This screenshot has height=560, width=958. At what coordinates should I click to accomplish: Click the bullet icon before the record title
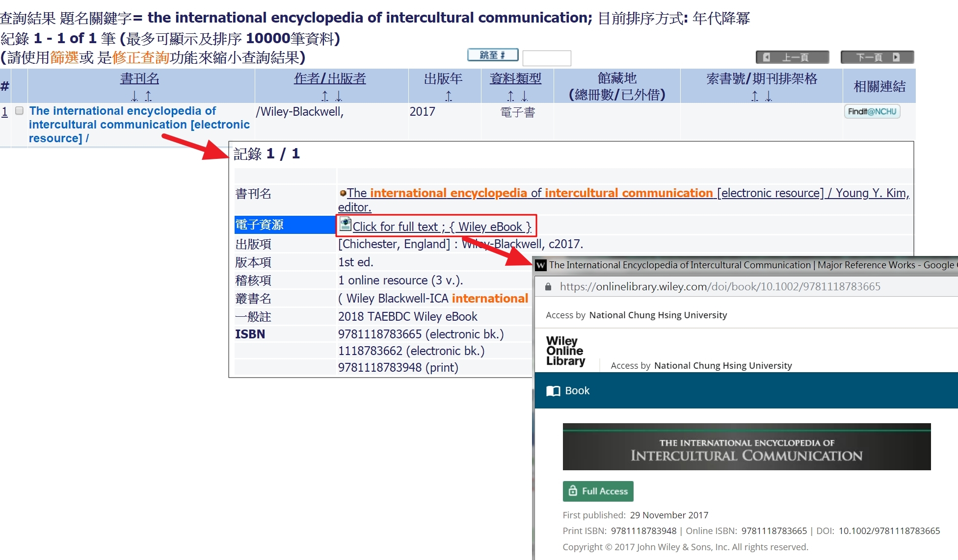point(343,193)
